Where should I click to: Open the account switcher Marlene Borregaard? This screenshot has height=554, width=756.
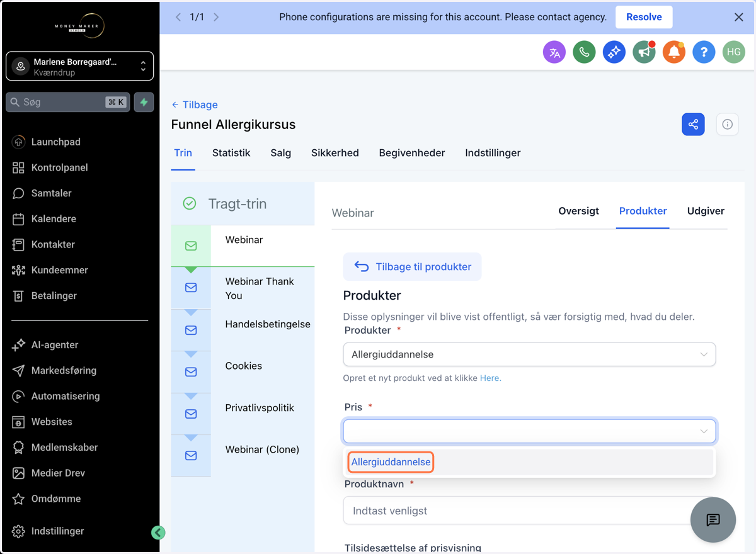(80, 66)
